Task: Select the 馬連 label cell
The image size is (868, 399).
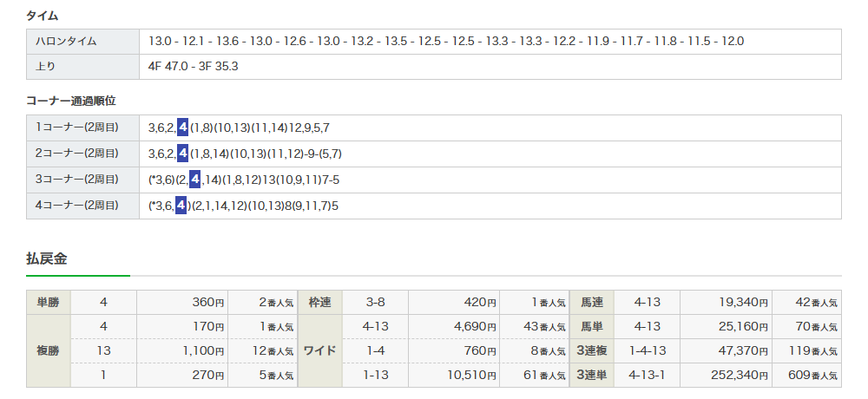Action: [592, 303]
